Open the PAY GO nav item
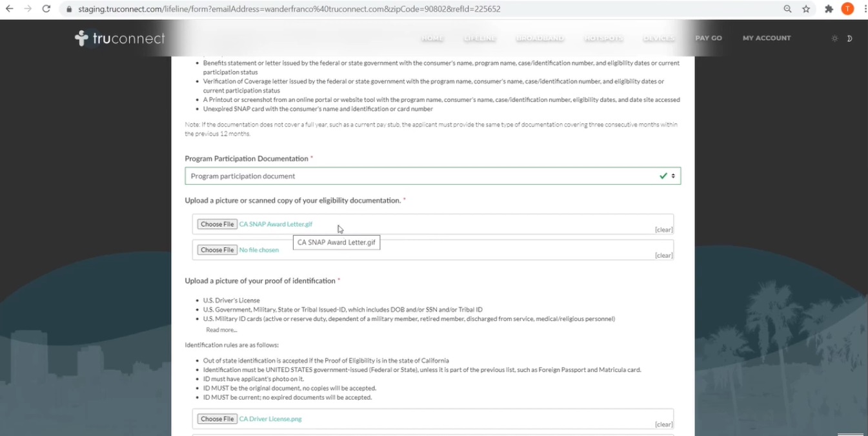 pyautogui.click(x=709, y=38)
